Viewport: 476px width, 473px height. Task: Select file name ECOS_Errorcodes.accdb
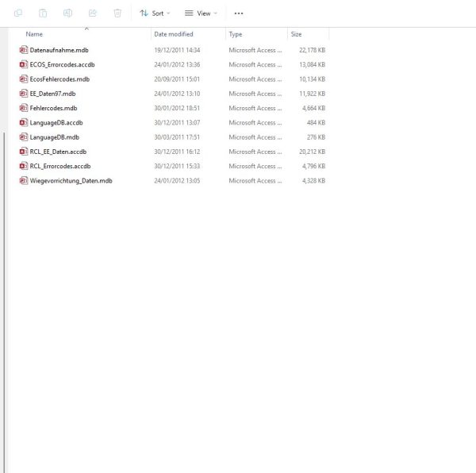[62, 64]
